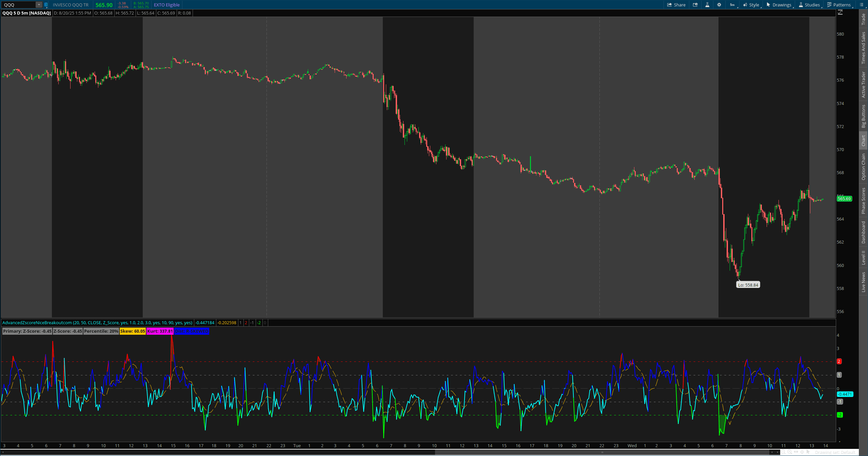The image size is (868, 456).
Task: Click the logarithmic scale icon above price axis
Action: pos(840,12)
